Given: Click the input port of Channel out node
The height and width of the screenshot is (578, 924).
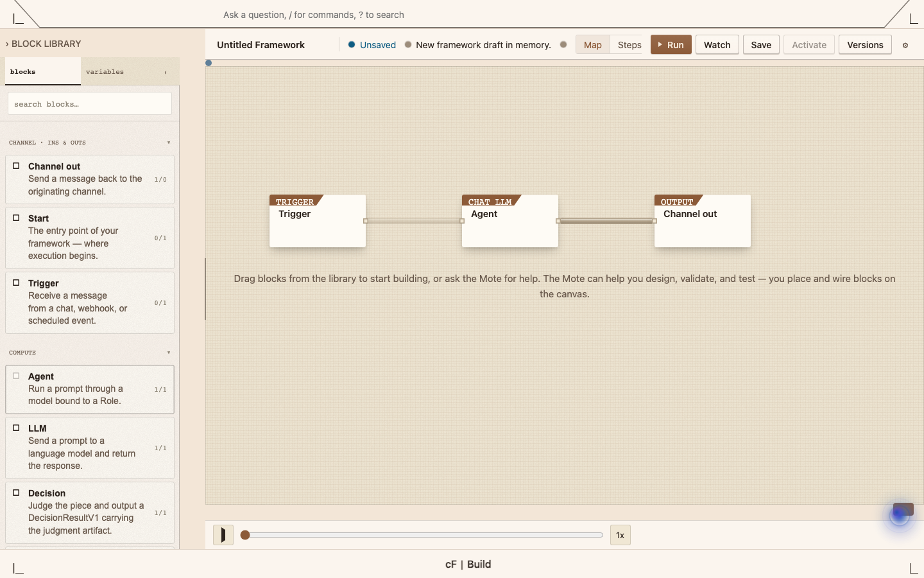Looking at the screenshot, I should pyautogui.click(x=654, y=221).
